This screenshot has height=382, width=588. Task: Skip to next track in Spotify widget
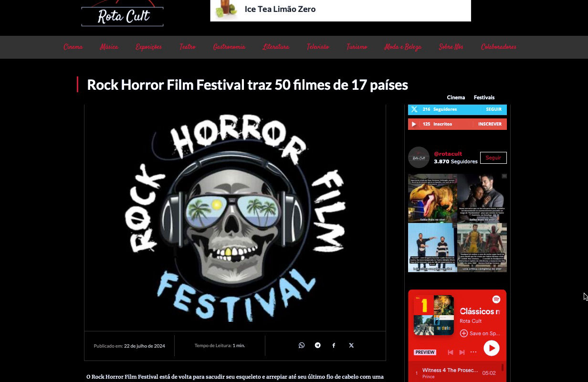click(x=462, y=352)
